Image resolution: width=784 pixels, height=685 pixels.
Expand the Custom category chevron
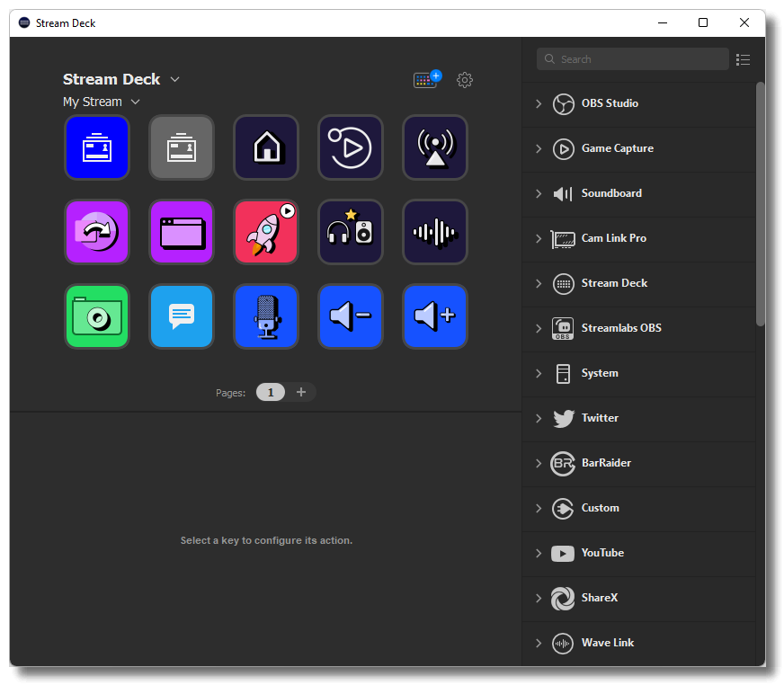tap(539, 509)
